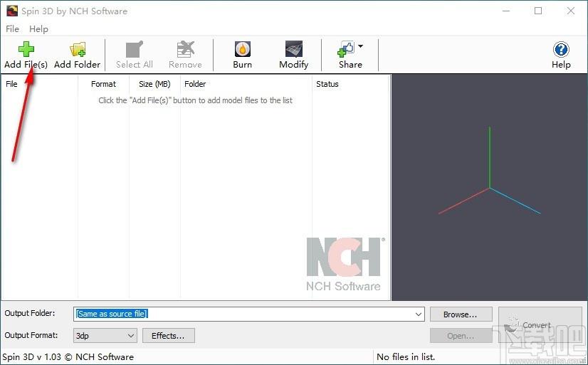Viewport: 588px width, 365px height.
Task: Click the Share thumbs-up icon
Action: 345,49
